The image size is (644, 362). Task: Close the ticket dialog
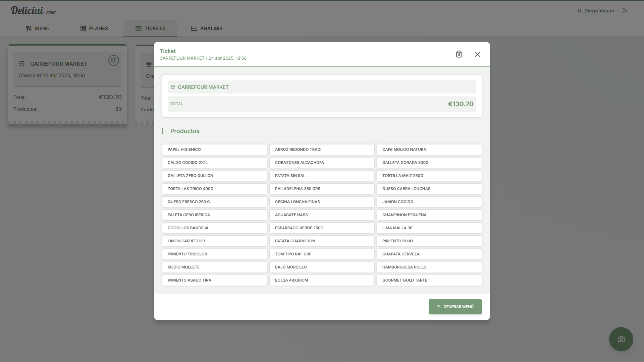click(477, 54)
